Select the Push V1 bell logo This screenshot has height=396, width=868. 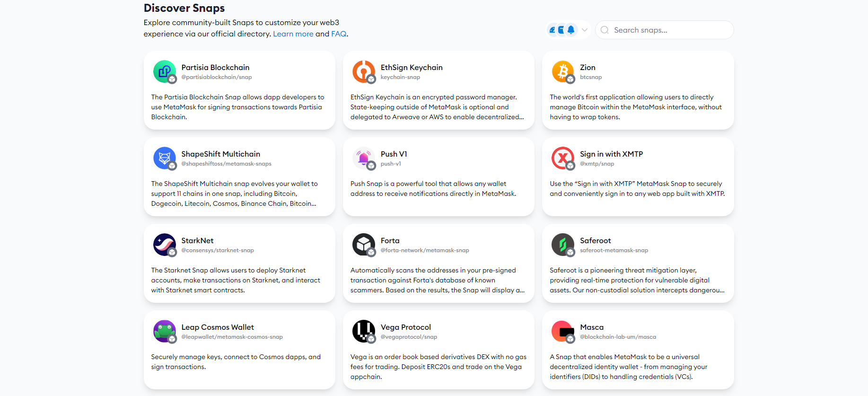click(364, 158)
